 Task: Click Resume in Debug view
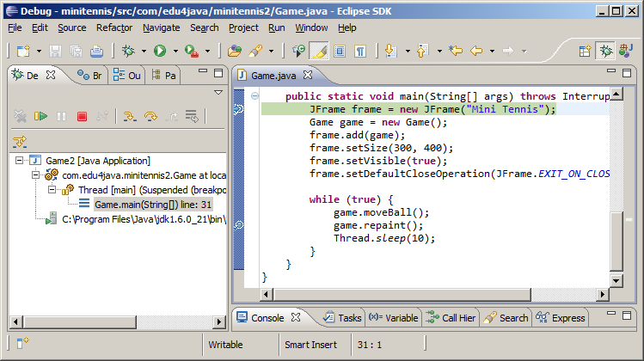click(40, 117)
